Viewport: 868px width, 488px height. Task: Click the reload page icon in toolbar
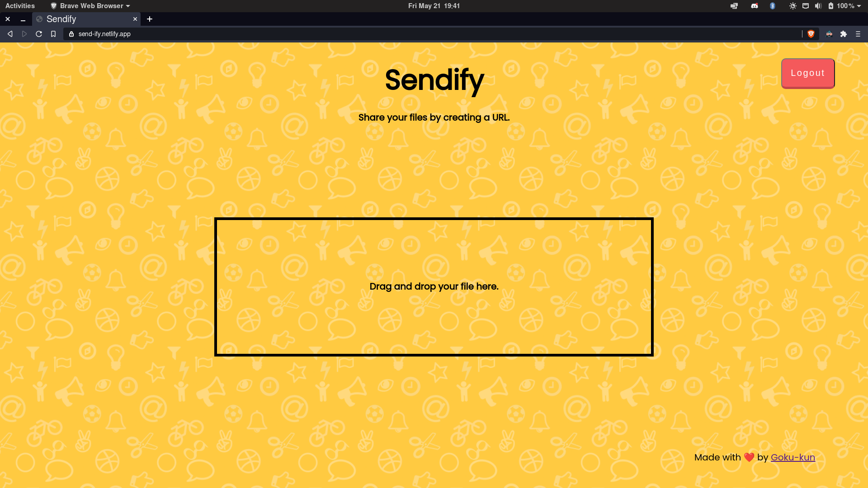tap(38, 34)
